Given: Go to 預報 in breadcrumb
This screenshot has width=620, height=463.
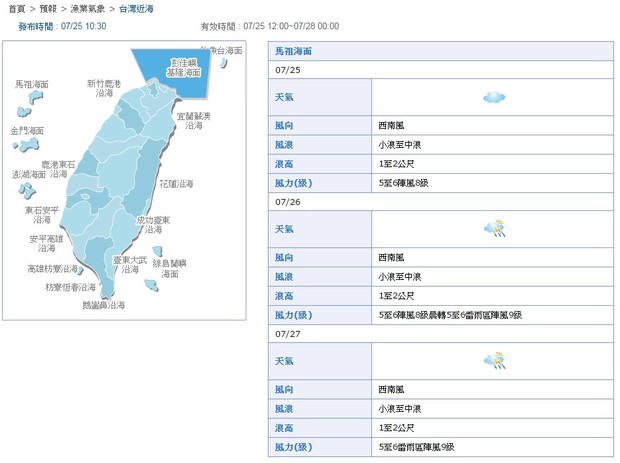Looking at the screenshot, I should (x=51, y=8).
